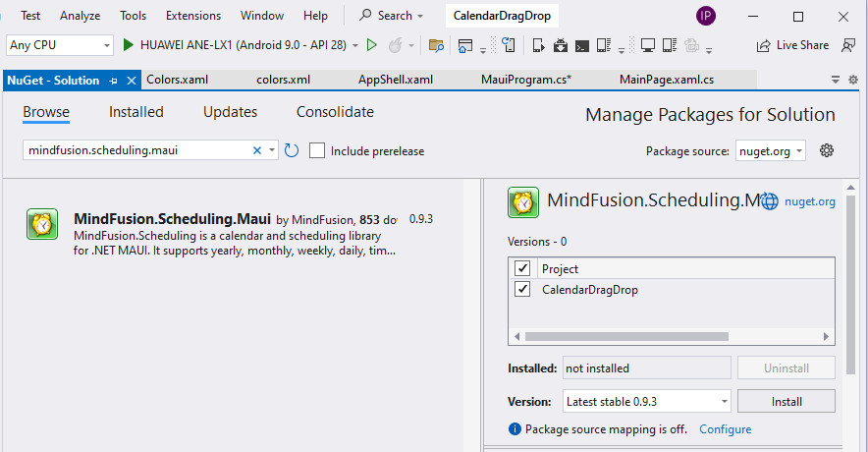This screenshot has height=452, width=868.
Task: Open the Analyze menu
Action: 81,16
